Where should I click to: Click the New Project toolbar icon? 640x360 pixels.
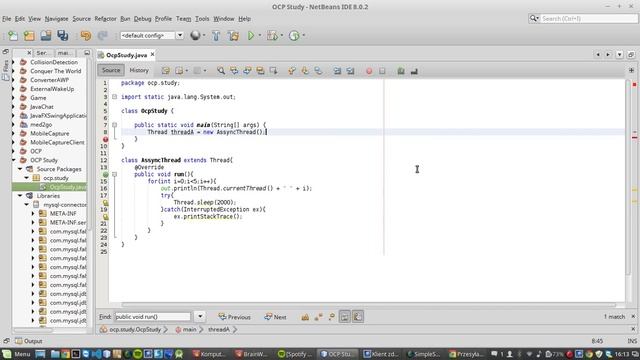point(29,36)
